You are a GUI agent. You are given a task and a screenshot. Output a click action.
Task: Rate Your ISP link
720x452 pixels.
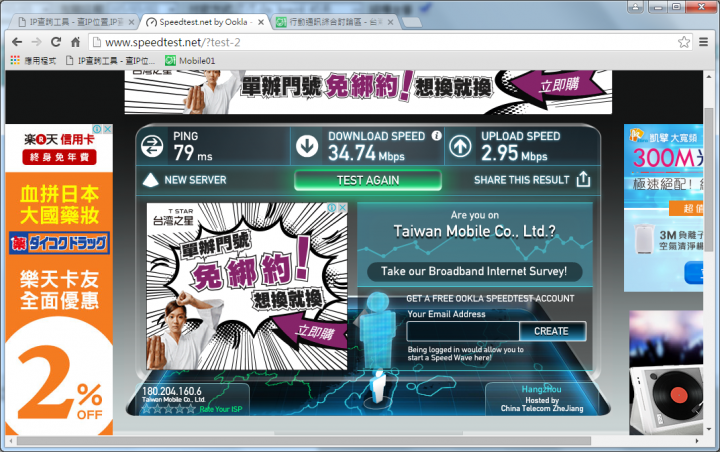point(220,409)
